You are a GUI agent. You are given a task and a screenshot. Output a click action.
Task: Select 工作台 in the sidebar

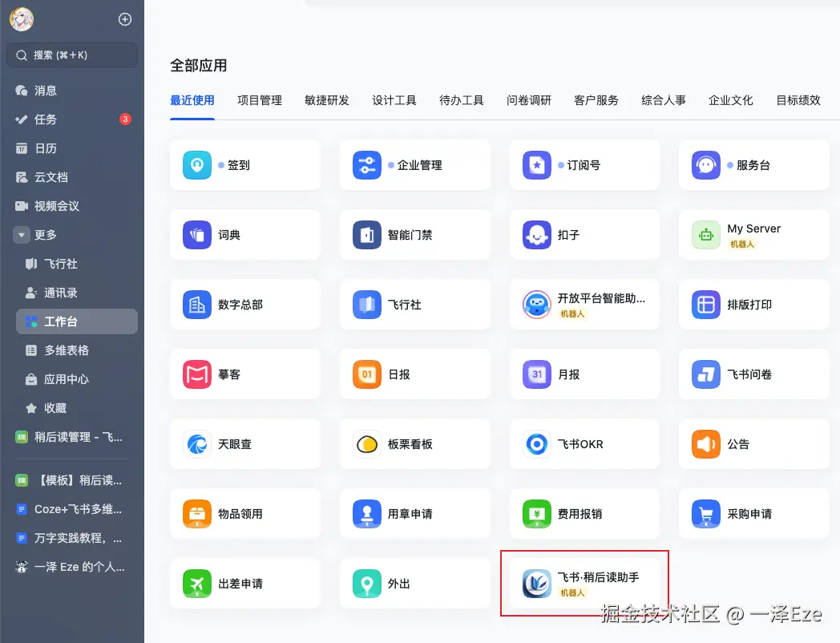pos(77,321)
